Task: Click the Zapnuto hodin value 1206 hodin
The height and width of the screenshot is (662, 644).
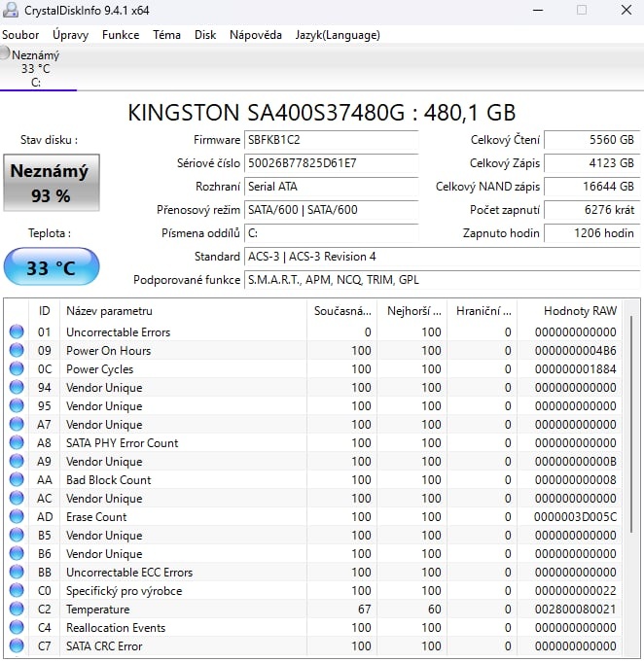Action: coord(592,233)
